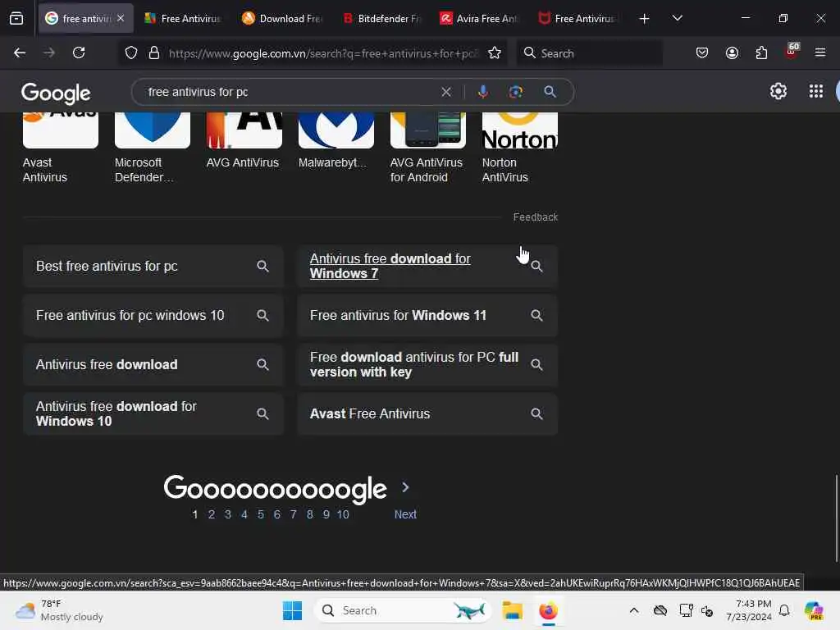Clear the Google search query

coord(445,92)
